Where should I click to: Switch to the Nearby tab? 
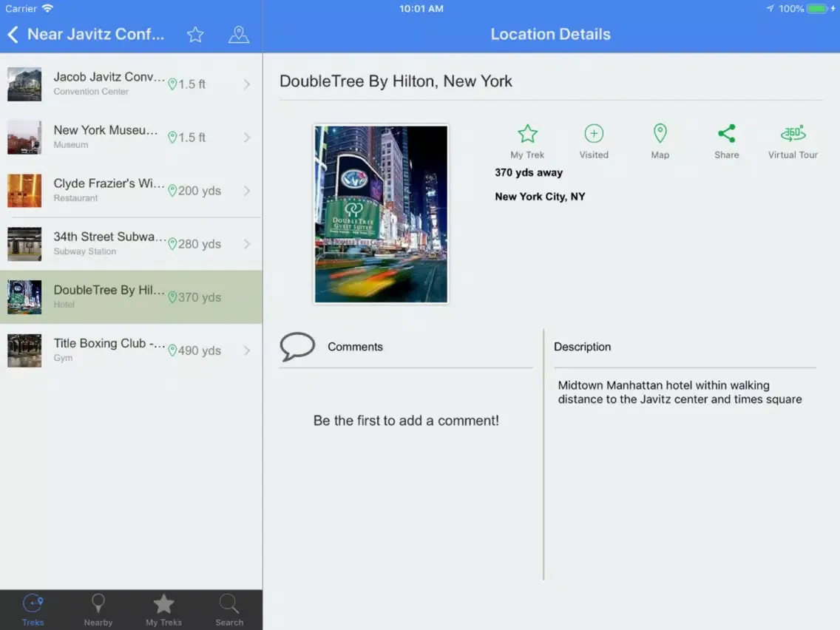tap(98, 610)
